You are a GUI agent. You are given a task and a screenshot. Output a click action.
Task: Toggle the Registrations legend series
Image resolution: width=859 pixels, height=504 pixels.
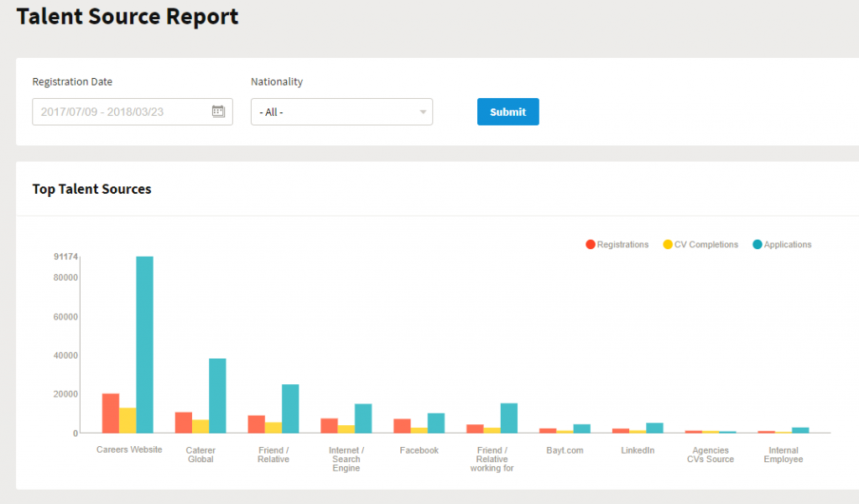tap(622, 245)
